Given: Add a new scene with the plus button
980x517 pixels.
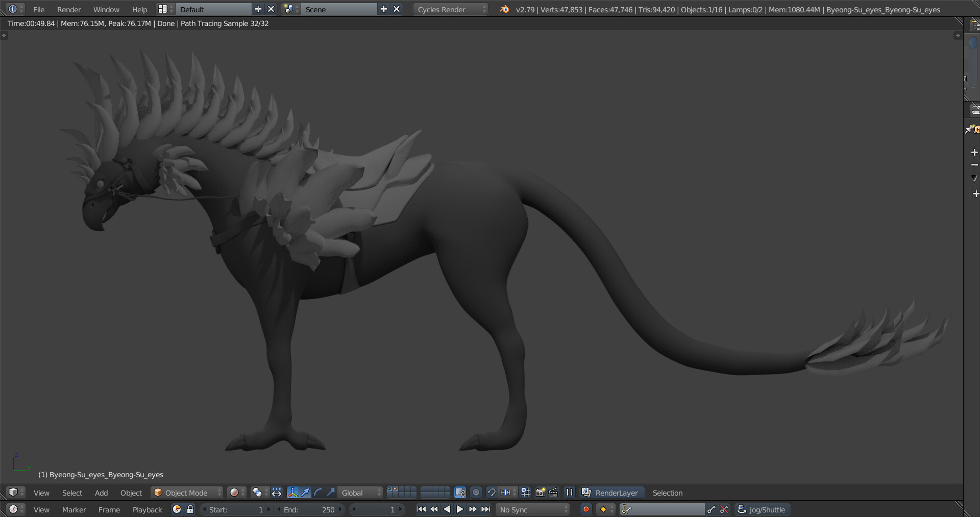Looking at the screenshot, I should [x=383, y=9].
